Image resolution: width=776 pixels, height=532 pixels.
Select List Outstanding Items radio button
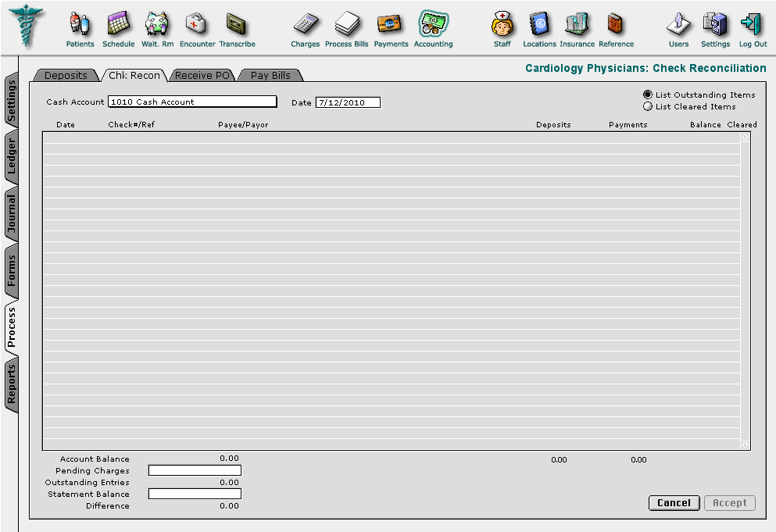click(647, 95)
